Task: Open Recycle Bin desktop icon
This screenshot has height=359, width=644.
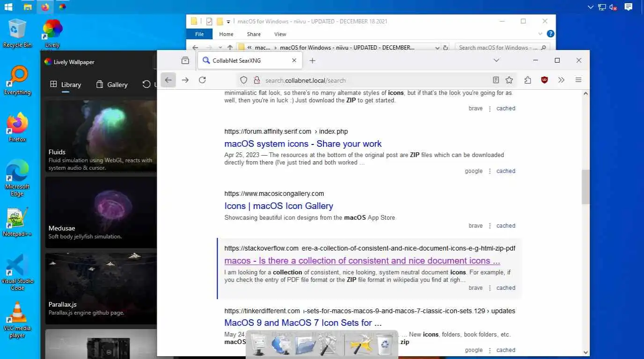Action: tap(17, 33)
